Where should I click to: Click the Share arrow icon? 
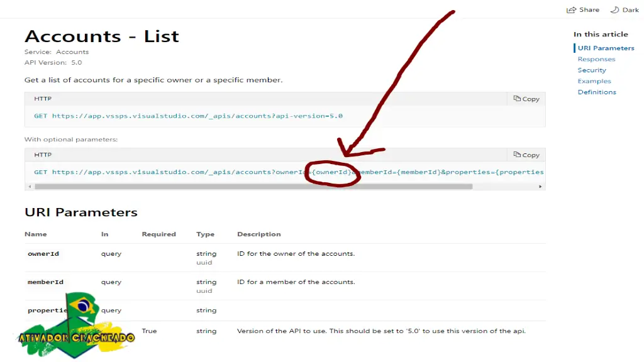(x=571, y=10)
